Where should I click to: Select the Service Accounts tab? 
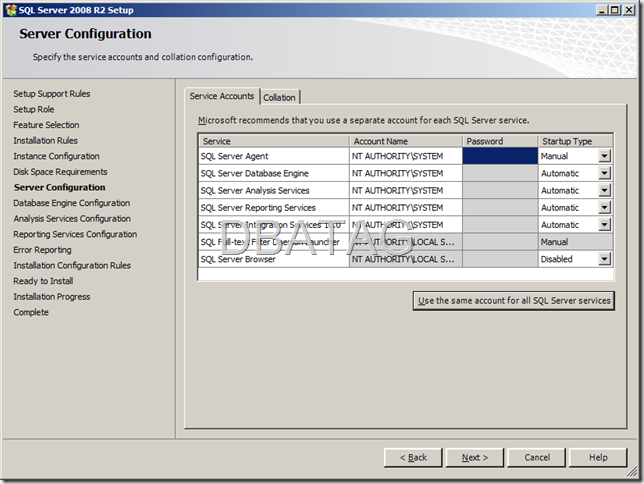click(x=222, y=96)
